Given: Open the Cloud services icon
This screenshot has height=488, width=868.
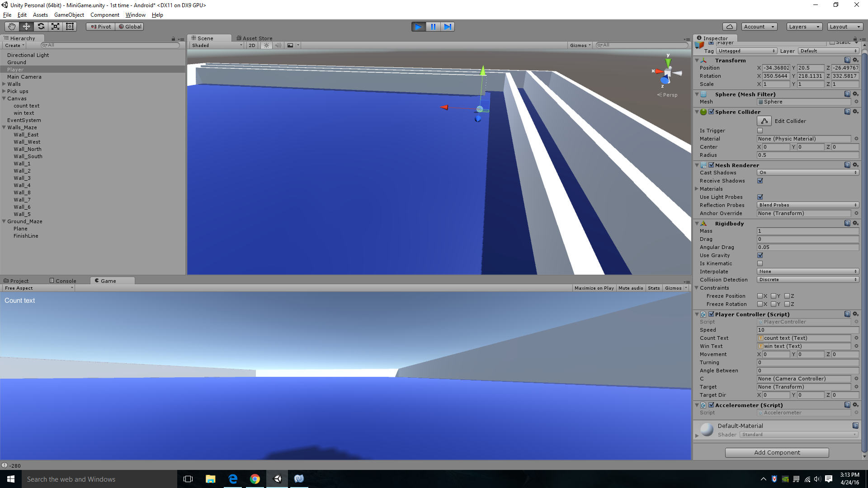Looking at the screenshot, I should (x=729, y=27).
